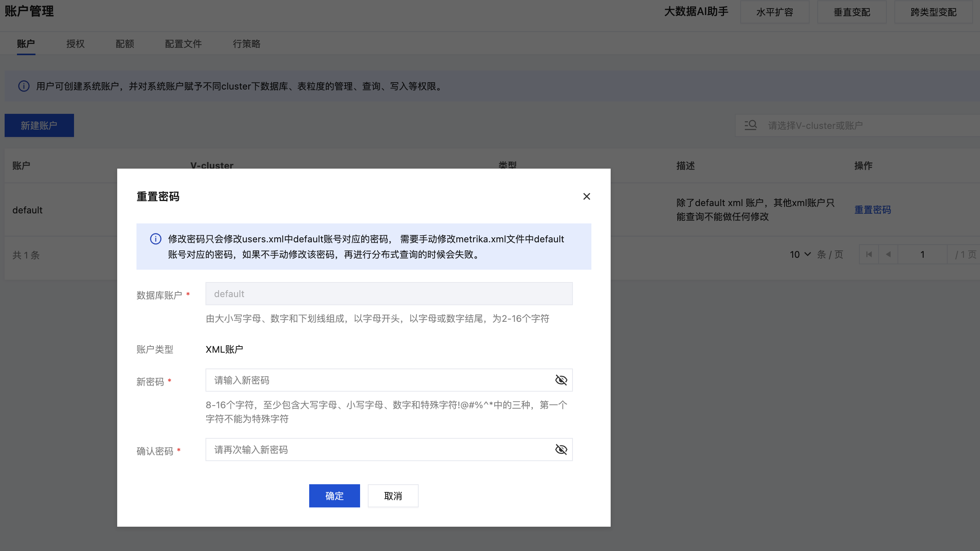Viewport: 980px width, 551px height.
Task: Toggle visibility of 确认密码 field
Action: 561,450
